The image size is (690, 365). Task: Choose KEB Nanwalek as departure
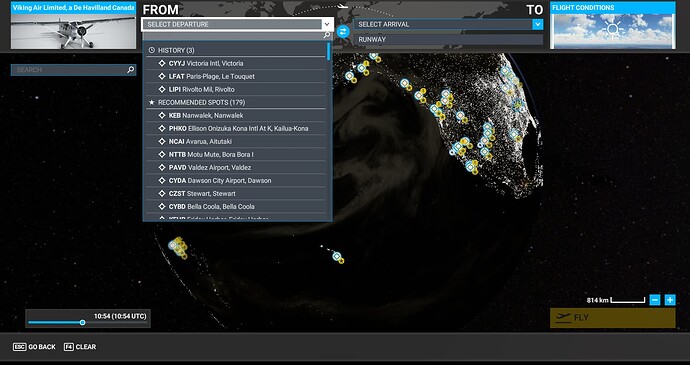236,115
